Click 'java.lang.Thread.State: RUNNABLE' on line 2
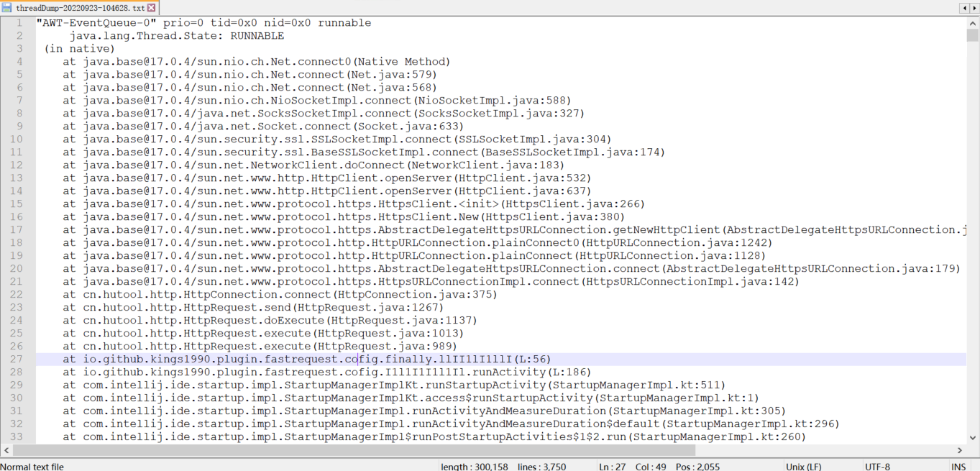The image size is (980, 471). tap(176, 36)
